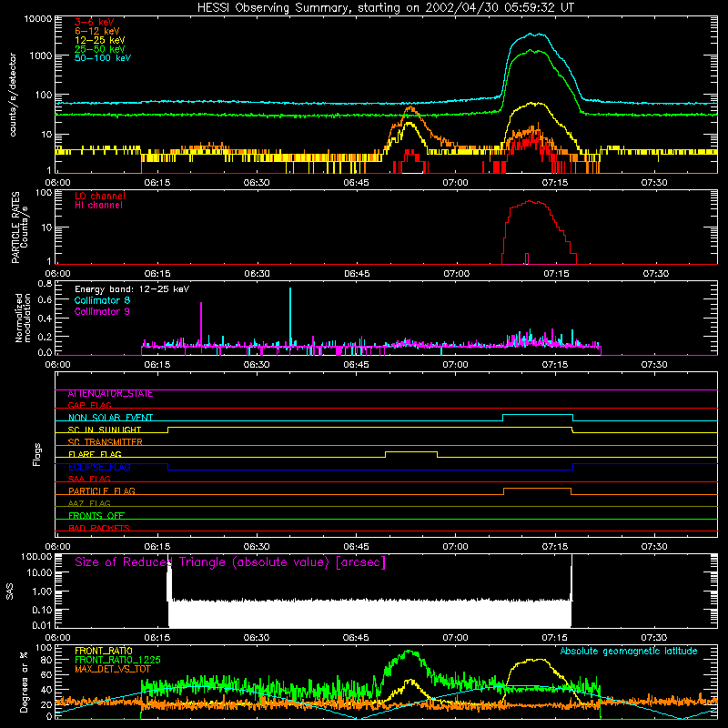Select the SC_IN_SUNLIGHT flag label
Image resolution: width=728 pixels, height=728 pixels.
(x=105, y=430)
